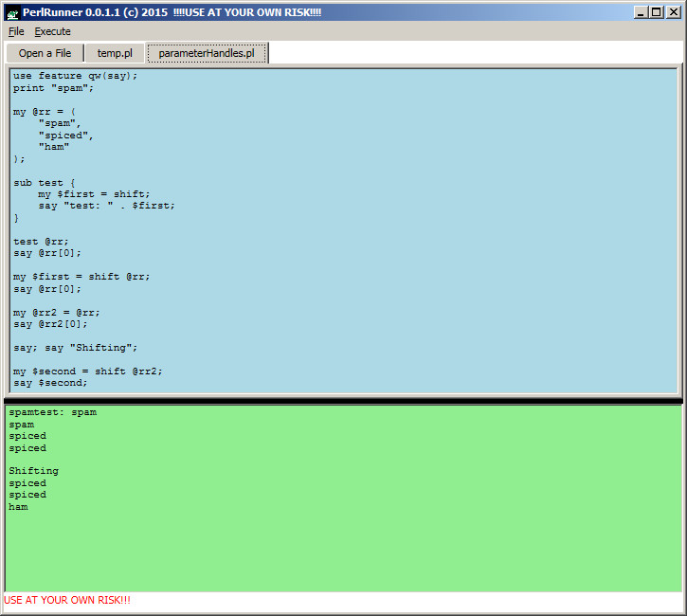
Task: Close the PerlRunner window
Action: (x=673, y=12)
